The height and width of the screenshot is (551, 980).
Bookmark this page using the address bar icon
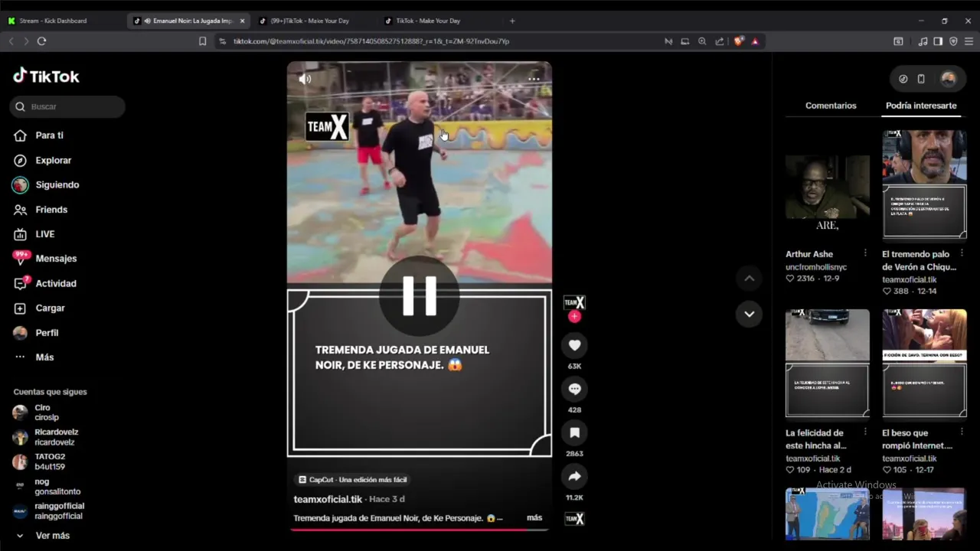point(202,41)
